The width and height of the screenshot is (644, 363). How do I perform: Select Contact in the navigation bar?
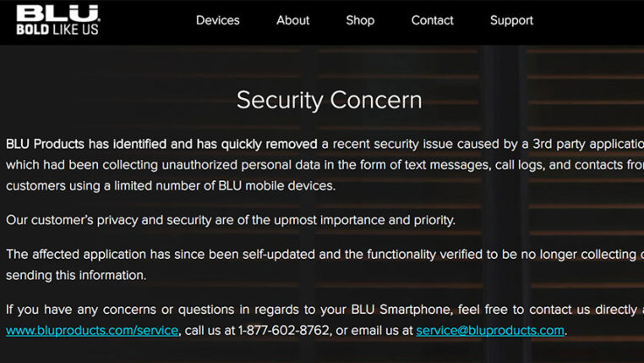click(433, 20)
